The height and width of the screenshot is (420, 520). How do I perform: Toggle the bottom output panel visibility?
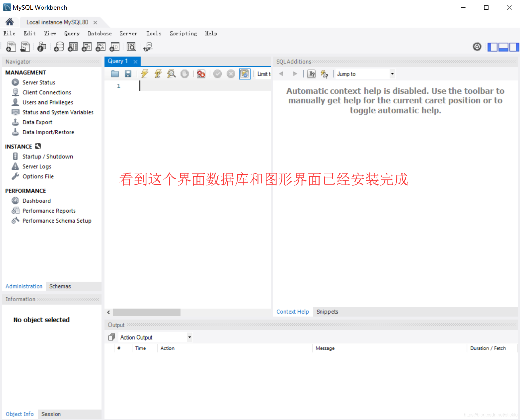[503, 47]
